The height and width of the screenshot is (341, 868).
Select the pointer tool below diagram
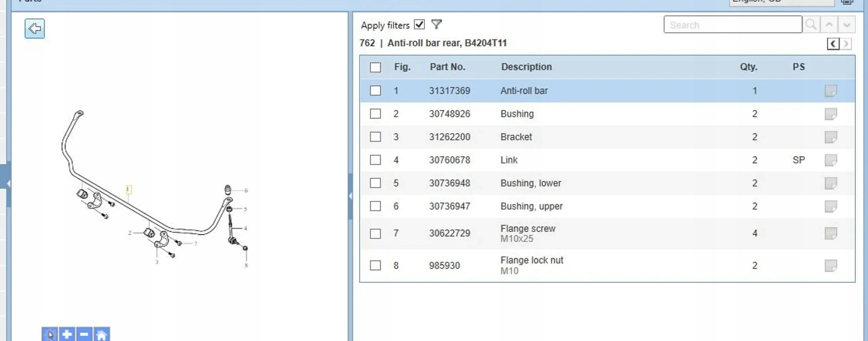pos(50,334)
